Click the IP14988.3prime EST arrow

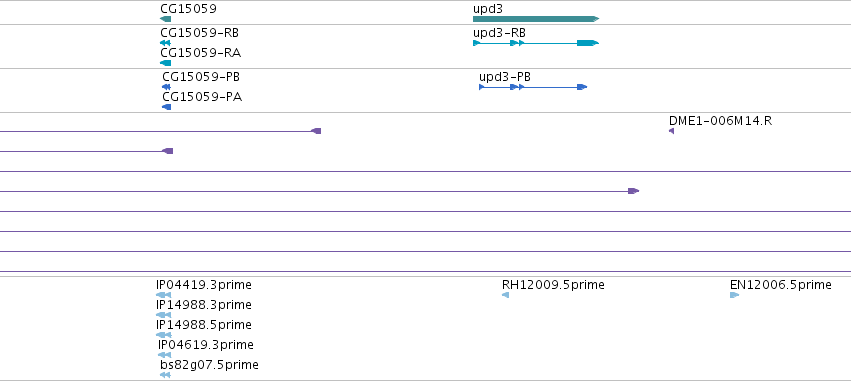[163, 315]
